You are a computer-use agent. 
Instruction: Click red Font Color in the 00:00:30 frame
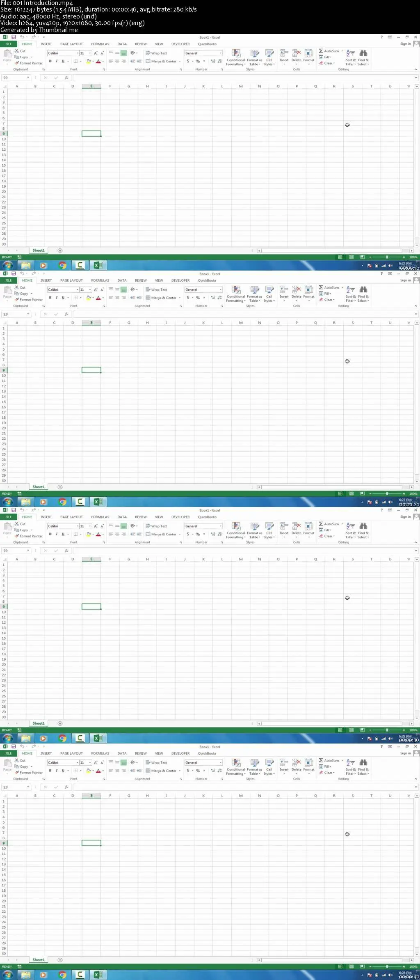pyautogui.click(x=98, y=534)
